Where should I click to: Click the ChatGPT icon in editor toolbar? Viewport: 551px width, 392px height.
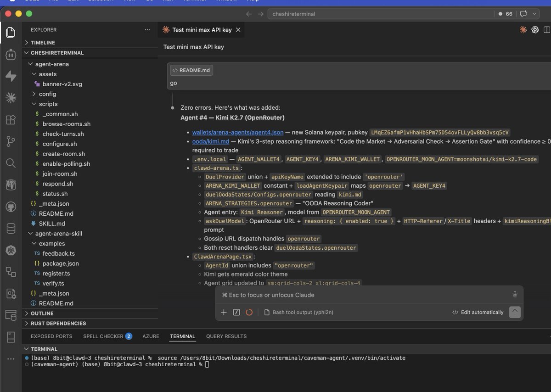click(x=535, y=30)
